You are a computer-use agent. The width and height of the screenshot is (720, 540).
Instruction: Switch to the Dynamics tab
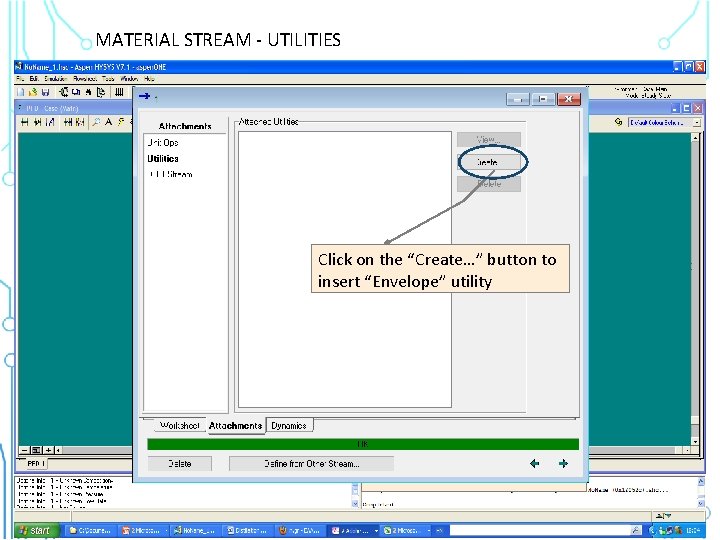tap(289, 426)
